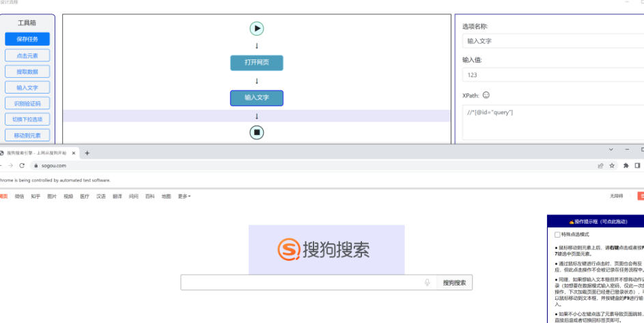Click the green start play node
The height and width of the screenshot is (323, 644).
[x=257, y=29]
